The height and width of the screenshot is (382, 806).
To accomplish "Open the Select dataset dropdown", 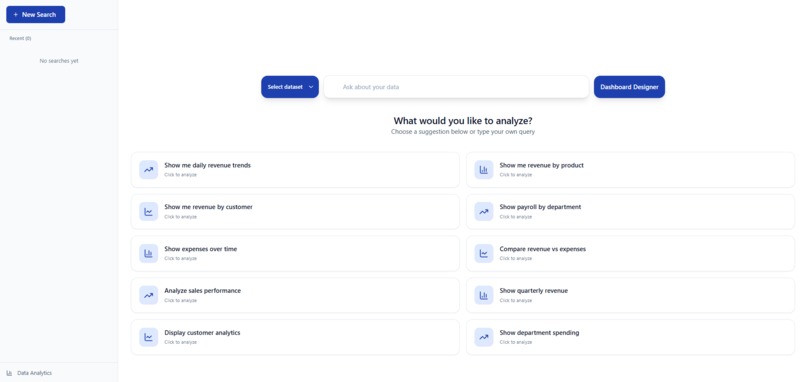I will coord(290,87).
